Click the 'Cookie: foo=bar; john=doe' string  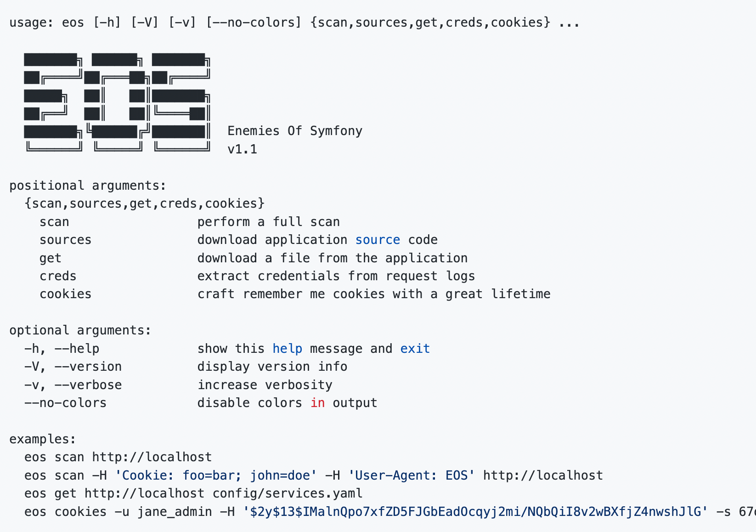point(215,475)
